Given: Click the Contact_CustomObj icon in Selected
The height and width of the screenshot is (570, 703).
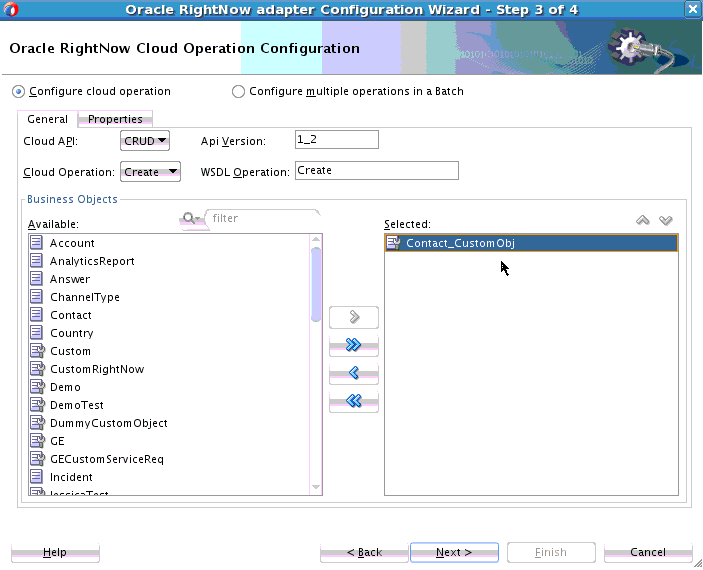Looking at the screenshot, I should coord(393,243).
